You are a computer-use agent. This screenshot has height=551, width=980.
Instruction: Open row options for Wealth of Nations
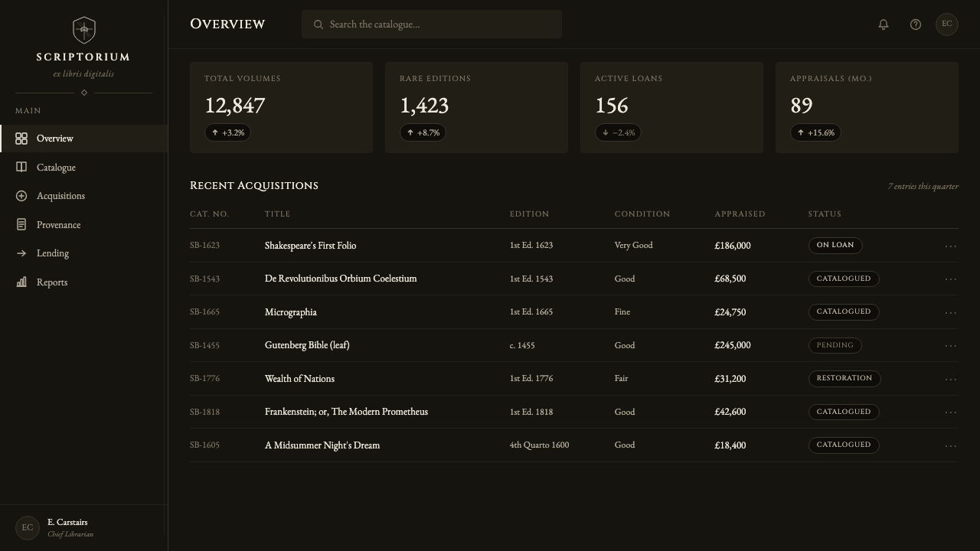(x=951, y=379)
